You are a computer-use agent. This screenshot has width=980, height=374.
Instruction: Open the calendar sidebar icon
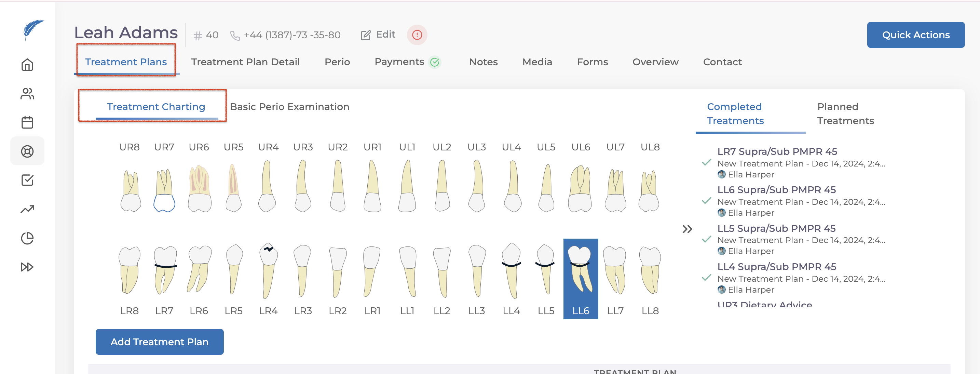(x=27, y=122)
